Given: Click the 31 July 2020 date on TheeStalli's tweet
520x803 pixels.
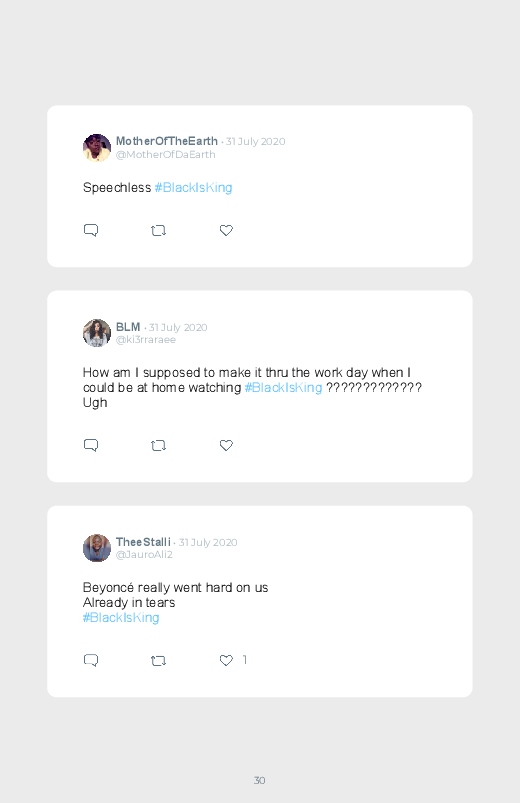Looking at the screenshot, I should (207, 542).
